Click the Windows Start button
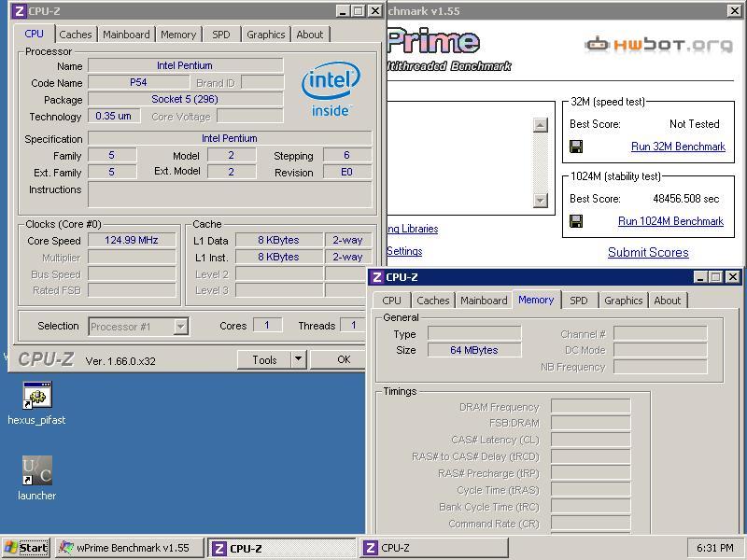The image size is (747, 560). tap(26, 548)
